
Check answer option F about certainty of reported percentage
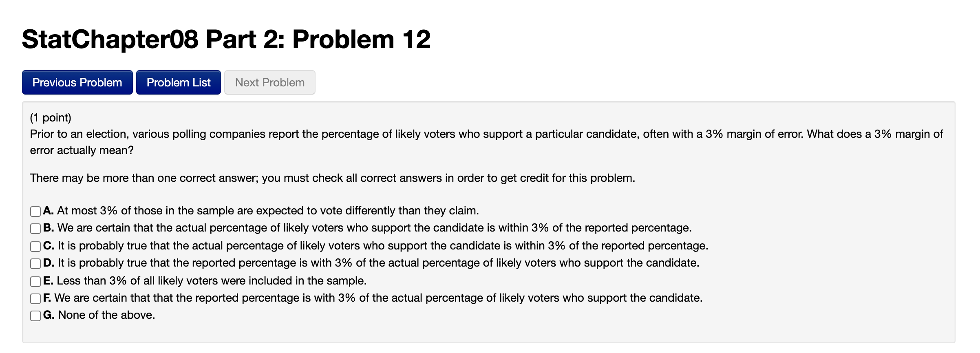(x=35, y=298)
